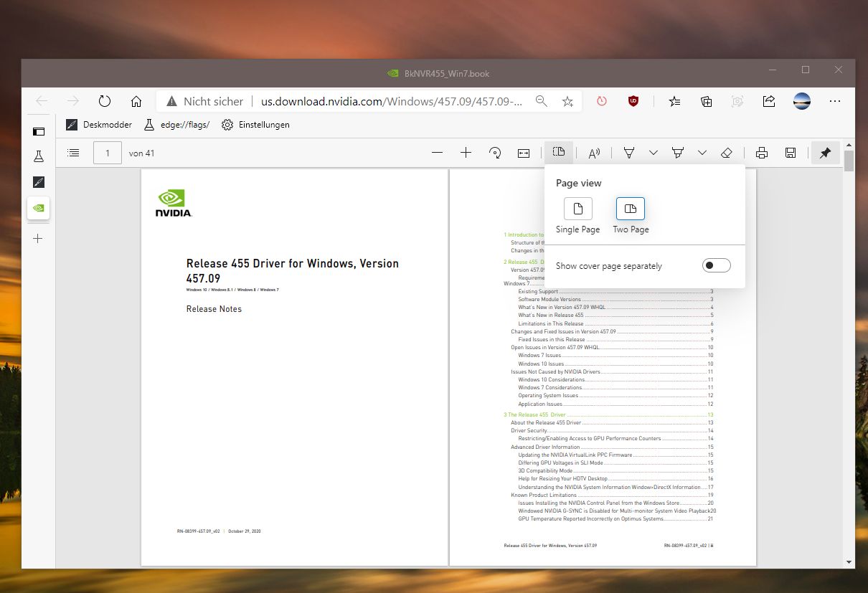Open 'Help for Resizing Your HDTV Desktop'
Screen dimensions: 868x593
[615, 478]
